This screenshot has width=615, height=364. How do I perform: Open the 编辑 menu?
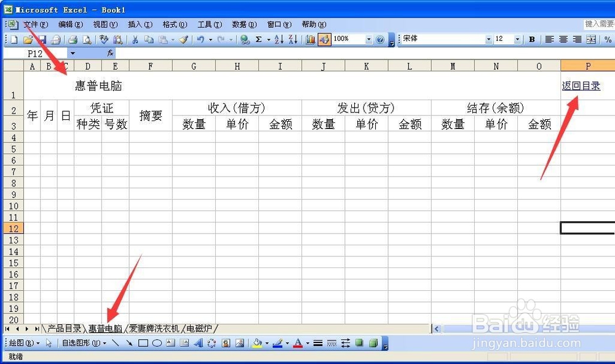tap(71, 25)
